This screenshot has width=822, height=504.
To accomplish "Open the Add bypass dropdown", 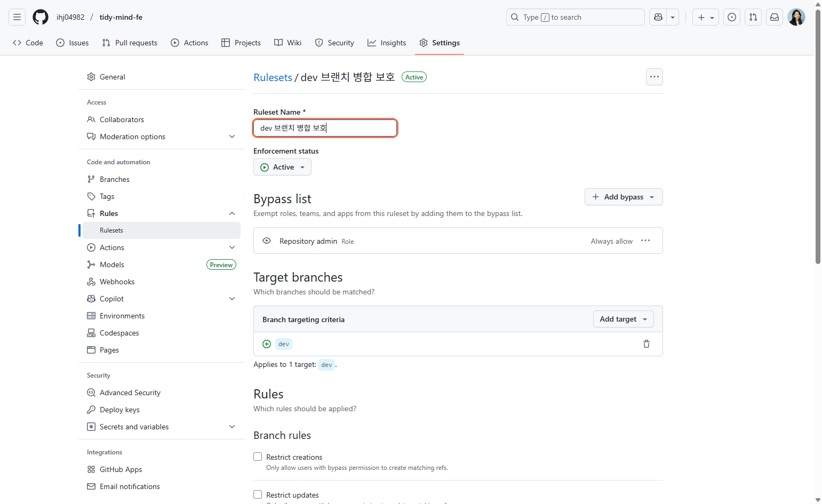I will point(624,197).
